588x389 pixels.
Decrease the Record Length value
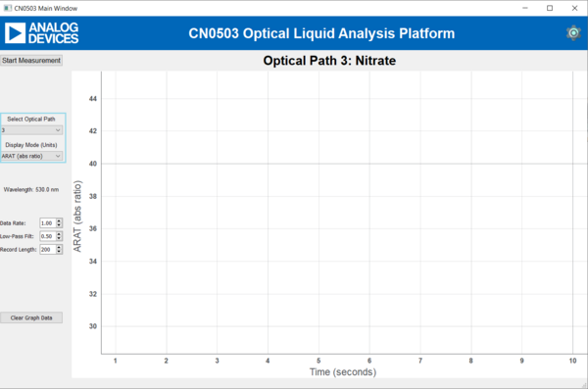[59, 251]
